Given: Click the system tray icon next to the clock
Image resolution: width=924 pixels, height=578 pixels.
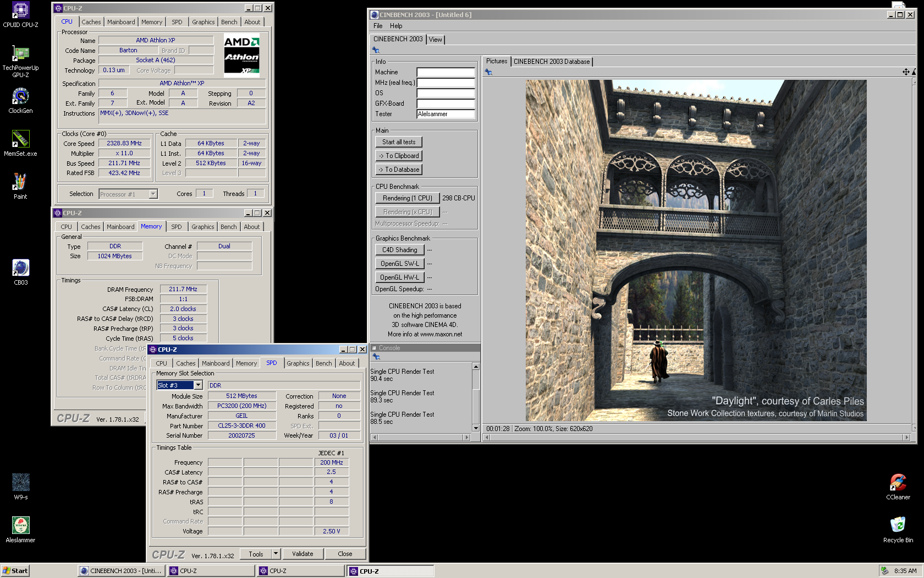Looking at the screenshot, I should pyautogui.click(x=884, y=571).
